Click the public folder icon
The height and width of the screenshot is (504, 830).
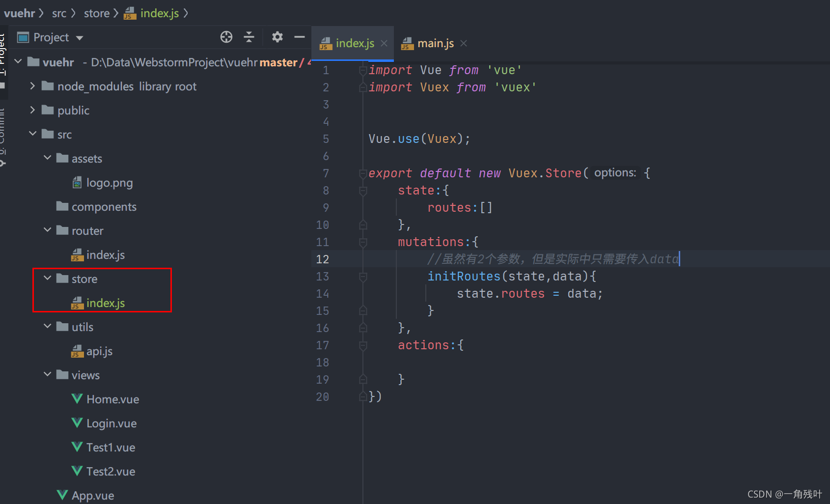pyautogui.click(x=48, y=110)
